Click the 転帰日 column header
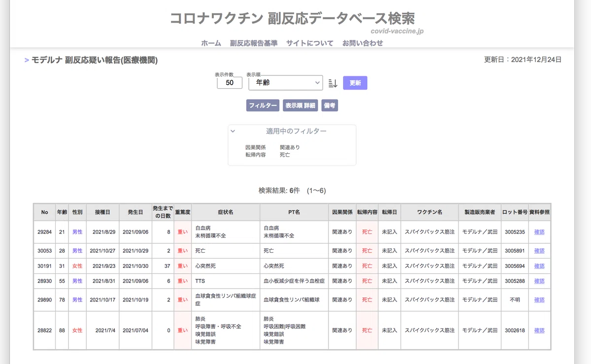 click(x=390, y=212)
